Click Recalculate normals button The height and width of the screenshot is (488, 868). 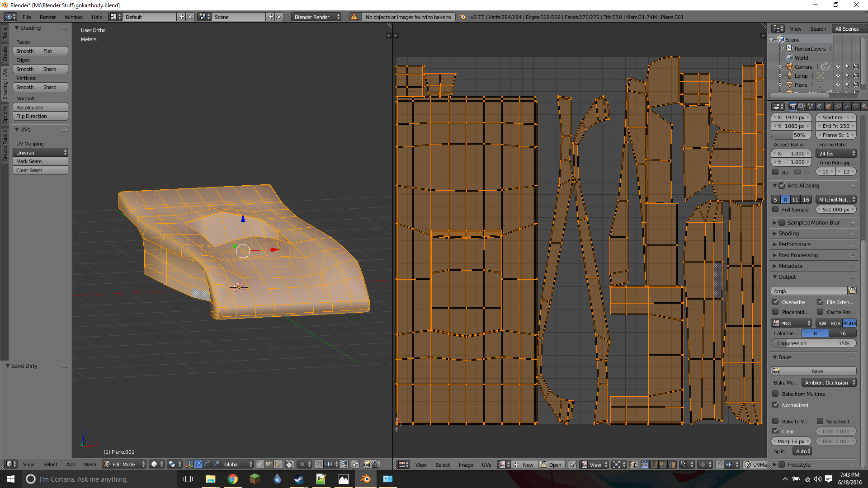pyautogui.click(x=40, y=107)
